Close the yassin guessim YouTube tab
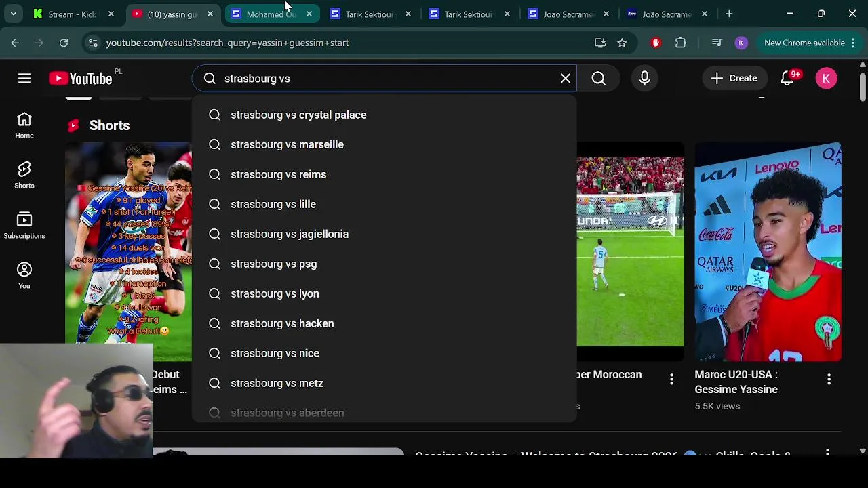The image size is (868, 488). (x=210, y=14)
